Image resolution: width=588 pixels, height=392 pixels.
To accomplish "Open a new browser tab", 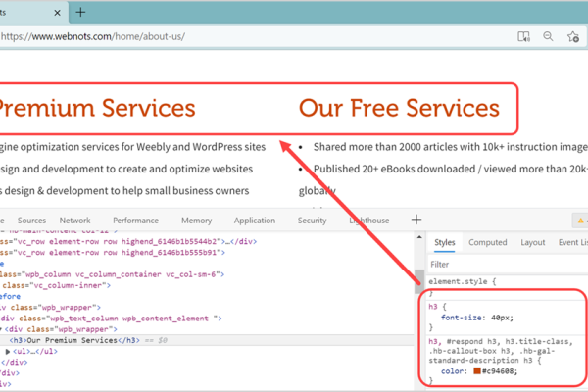I will pyautogui.click(x=80, y=12).
